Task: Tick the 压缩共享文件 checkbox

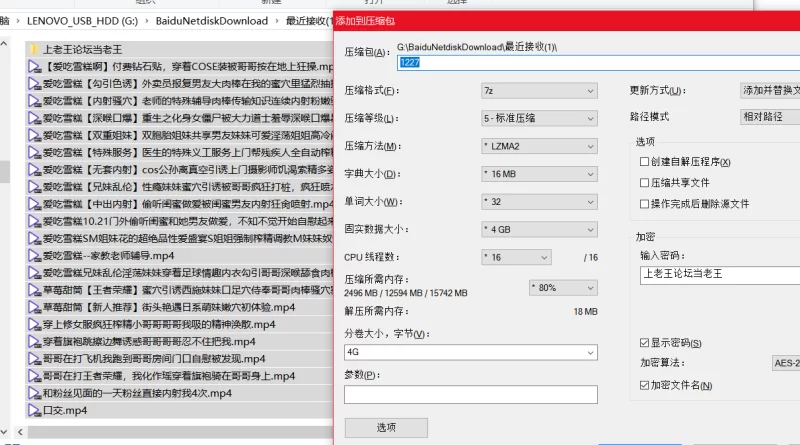Action: 645,183
